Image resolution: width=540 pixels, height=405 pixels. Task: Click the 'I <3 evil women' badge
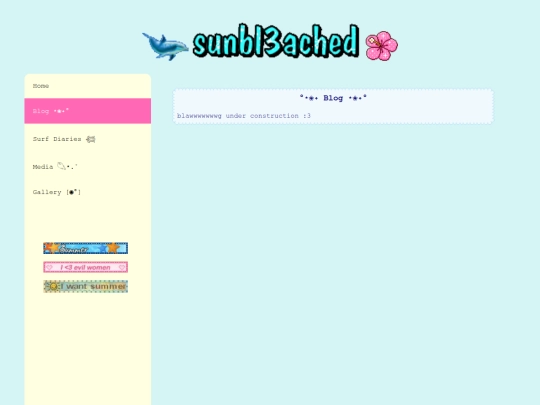click(85, 267)
